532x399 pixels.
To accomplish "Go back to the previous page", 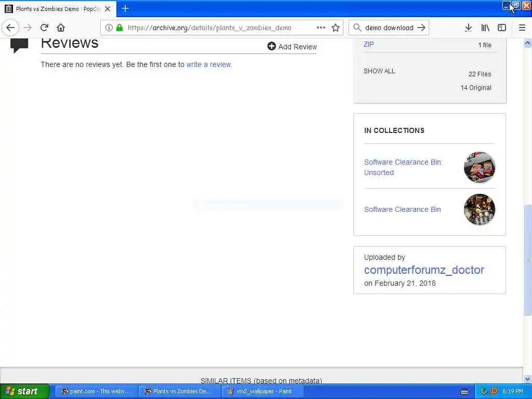I will click(10, 28).
